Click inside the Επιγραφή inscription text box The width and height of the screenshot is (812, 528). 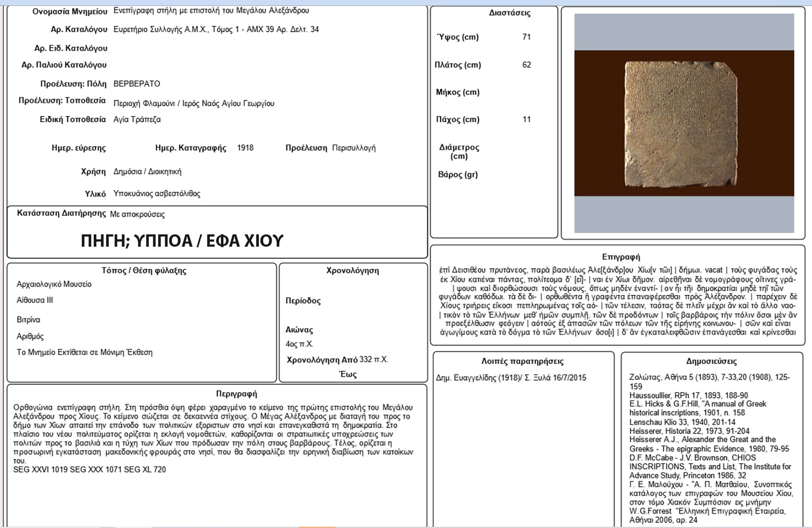pos(618,301)
